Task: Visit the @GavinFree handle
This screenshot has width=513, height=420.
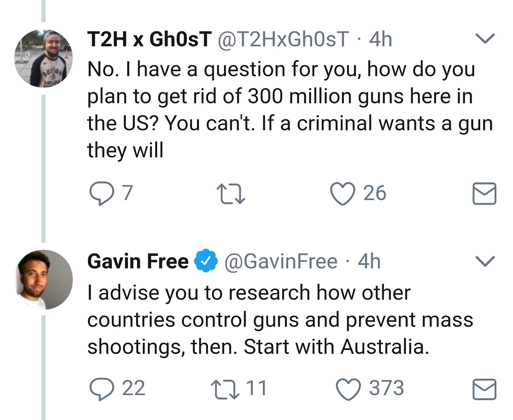Action: pos(281,261)
